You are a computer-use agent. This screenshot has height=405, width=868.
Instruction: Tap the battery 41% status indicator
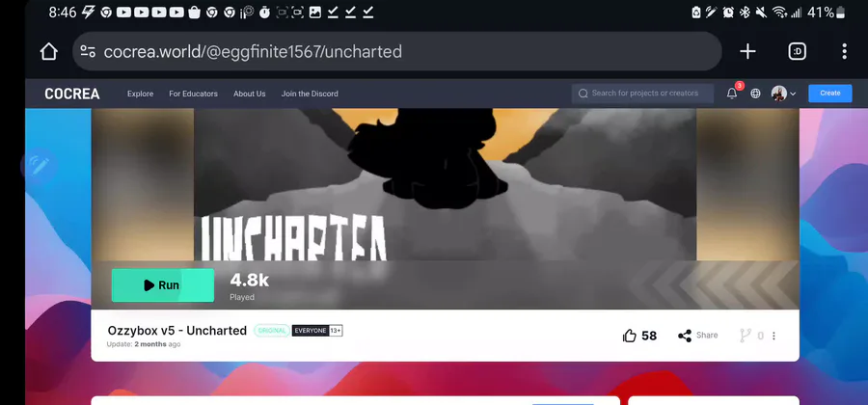coord(826,13)
